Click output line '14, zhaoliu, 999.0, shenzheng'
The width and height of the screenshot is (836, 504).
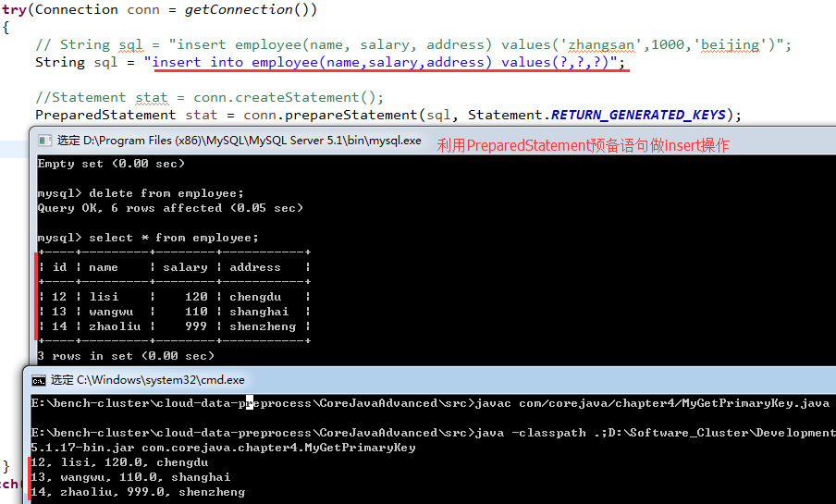coord(138,492)
